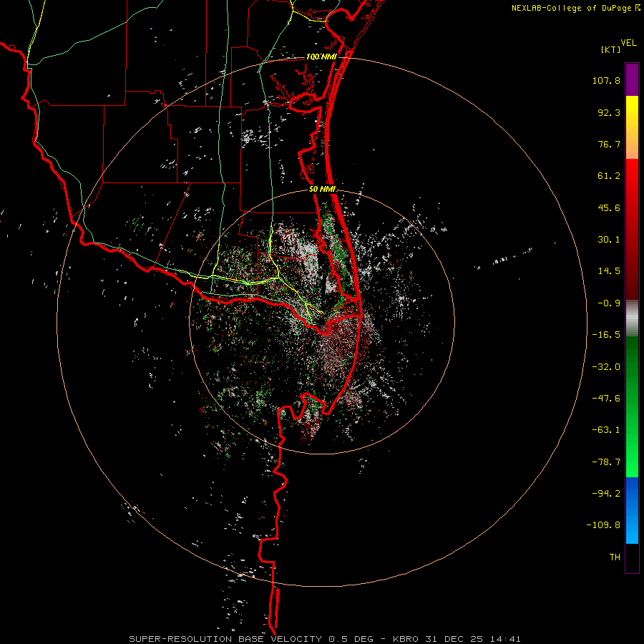Screen dimensions: 644x644
Task: Click the blue segment of velocity color bar
Action: [x=632, y=510]
